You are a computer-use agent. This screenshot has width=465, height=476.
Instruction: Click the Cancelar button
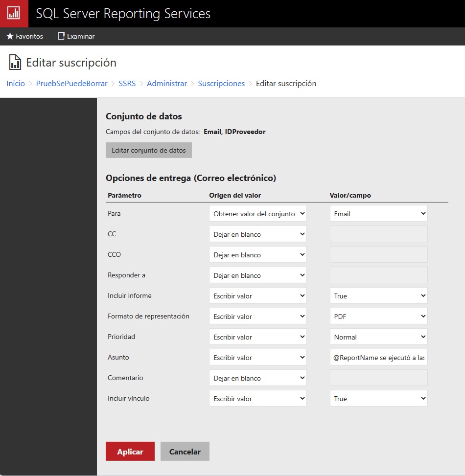coord(185,452)
